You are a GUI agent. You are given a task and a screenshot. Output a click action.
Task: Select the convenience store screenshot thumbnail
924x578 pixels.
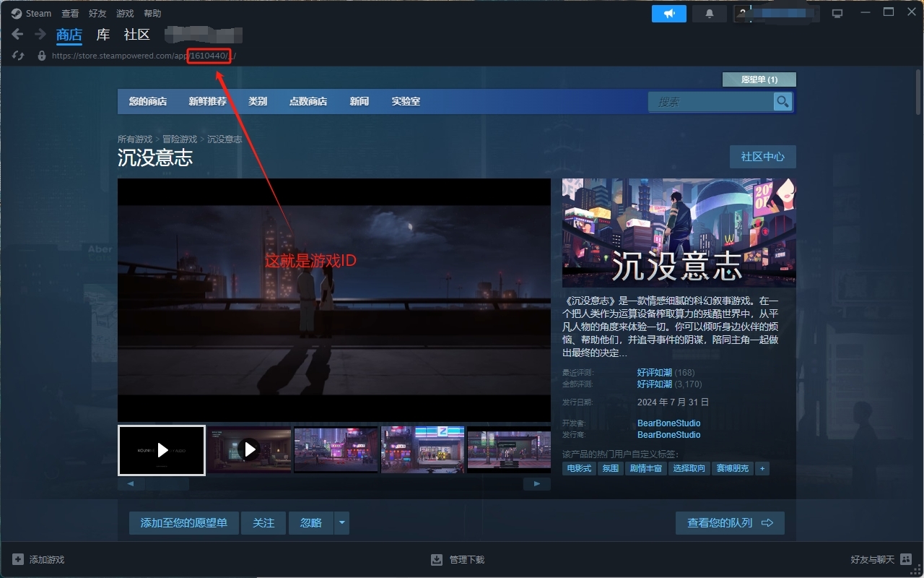[422, 449]
